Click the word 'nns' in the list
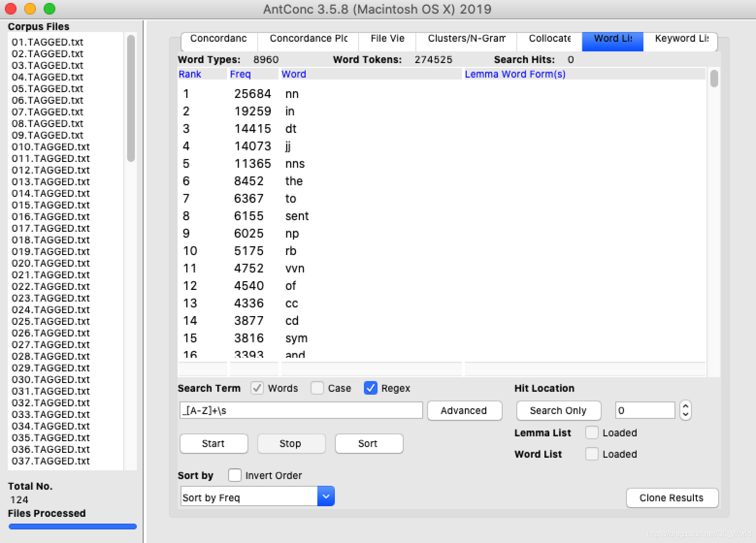This screenshot has width=756, height=543. point(295,164)
